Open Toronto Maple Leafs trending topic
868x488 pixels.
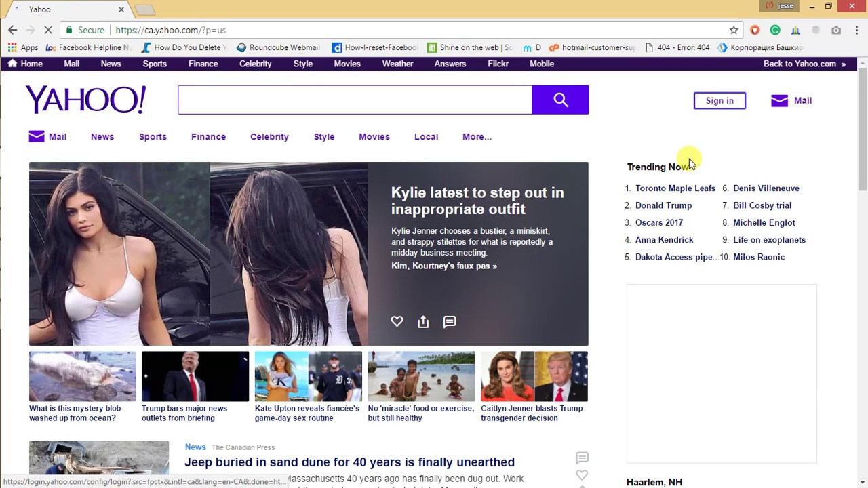675,188
